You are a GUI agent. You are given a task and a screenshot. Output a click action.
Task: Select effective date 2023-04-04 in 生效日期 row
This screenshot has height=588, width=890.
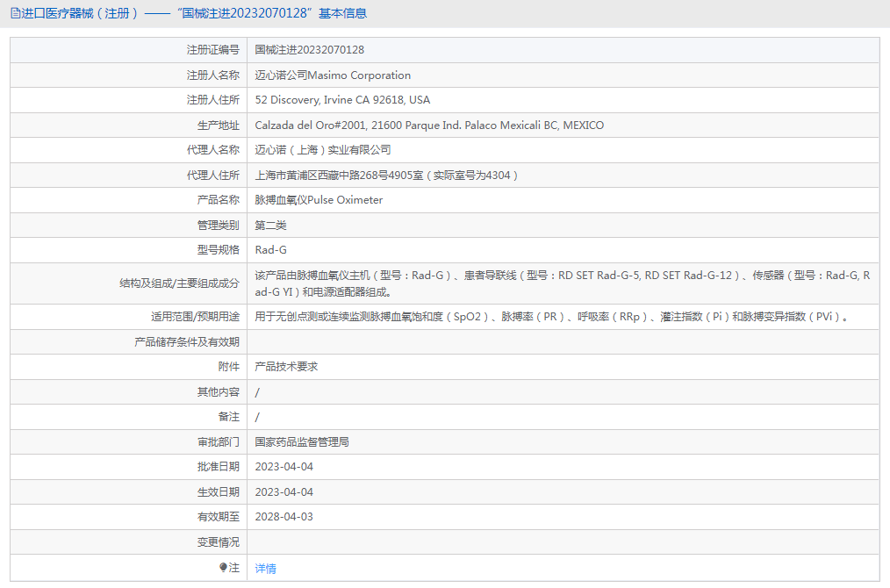(x=284, y=492)
